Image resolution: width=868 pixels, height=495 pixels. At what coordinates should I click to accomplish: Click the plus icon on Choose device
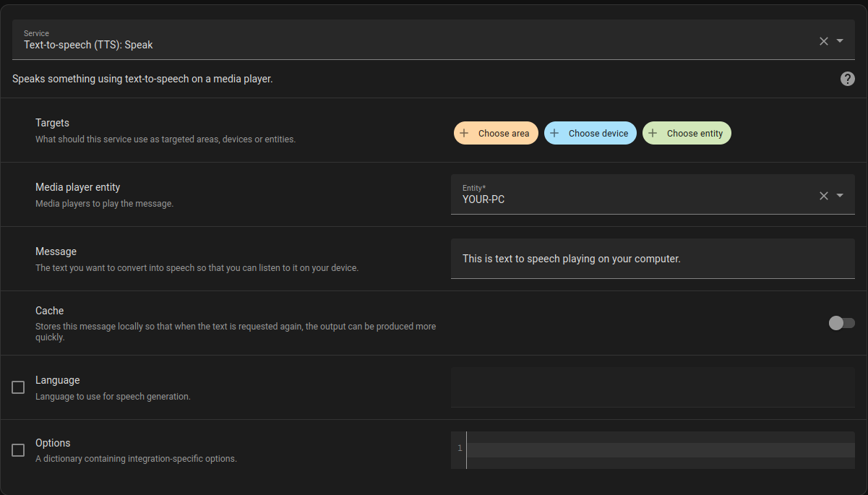pos(554,133)
